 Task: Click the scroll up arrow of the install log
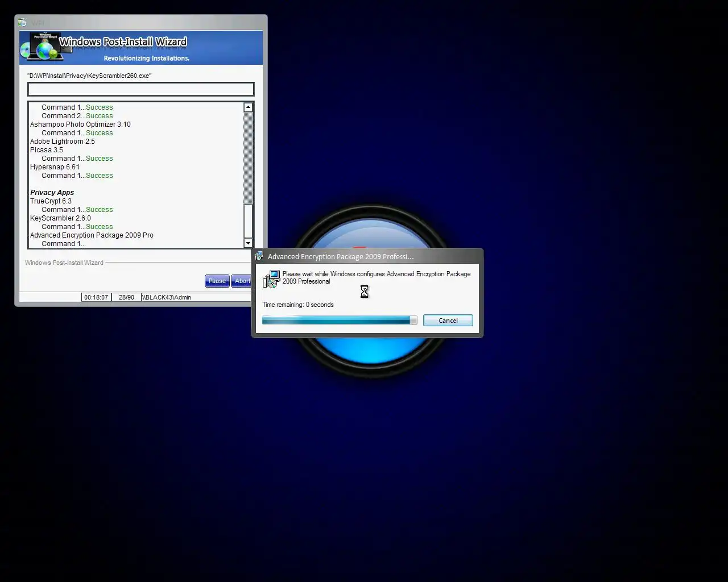248,107
